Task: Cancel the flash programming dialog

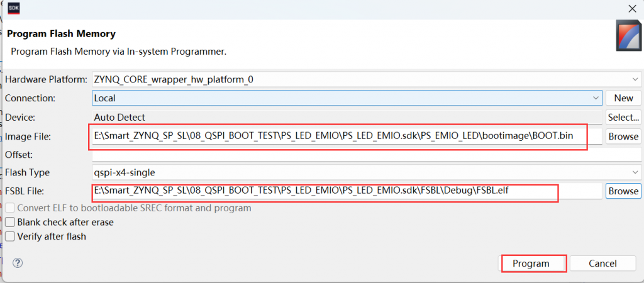Action: point(602,263)
